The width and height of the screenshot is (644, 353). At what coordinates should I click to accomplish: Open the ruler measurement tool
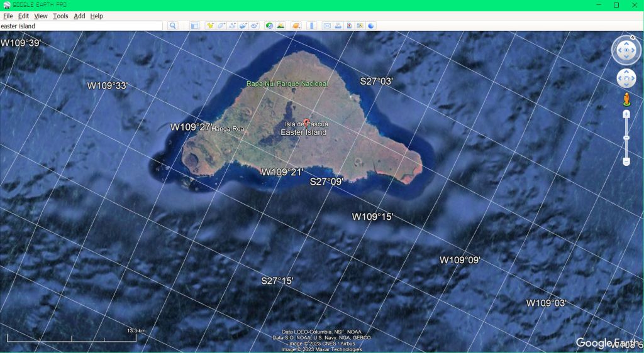[311, 26]
